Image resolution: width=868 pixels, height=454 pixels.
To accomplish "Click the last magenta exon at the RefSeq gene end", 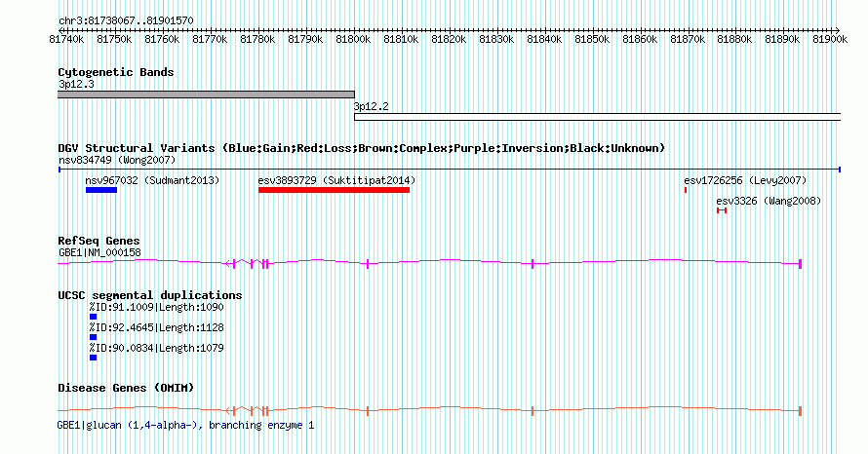I will (801, 264).
